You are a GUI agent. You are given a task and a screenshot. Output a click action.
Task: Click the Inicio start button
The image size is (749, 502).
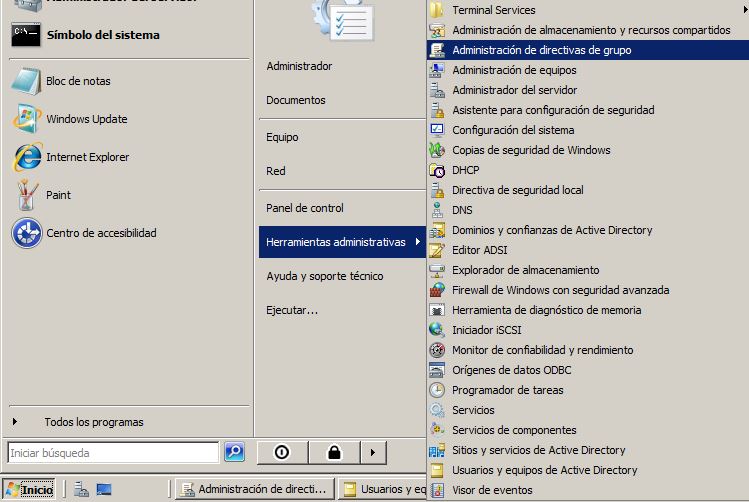point(30,490)
